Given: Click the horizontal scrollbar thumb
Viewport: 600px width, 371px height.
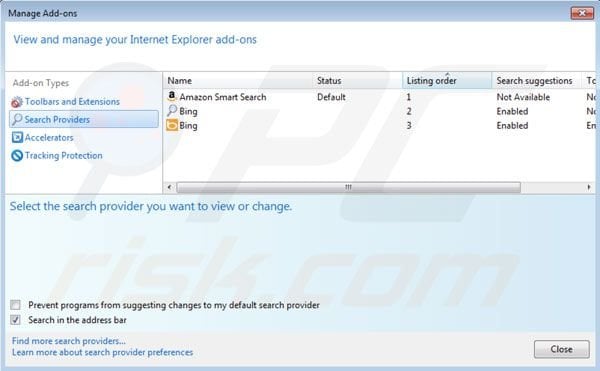Looking at the screenshot, I should 348,187.
